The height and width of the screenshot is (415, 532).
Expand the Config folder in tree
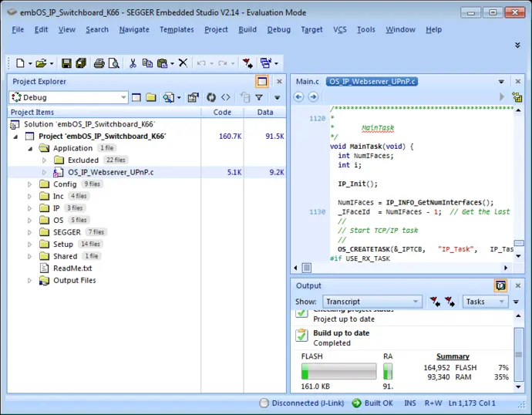click(x=30, y=184)
